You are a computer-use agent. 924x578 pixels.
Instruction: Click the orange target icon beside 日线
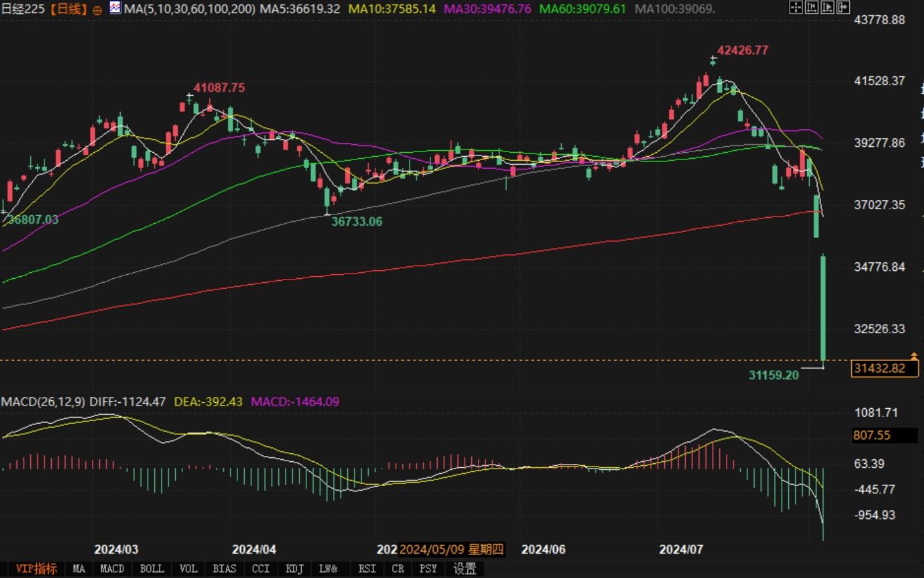pyautogui.click(x=97, y=10)
